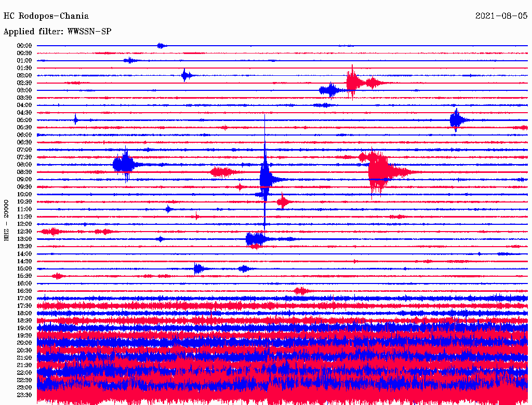The height and width of the screenshot is (405, 532).
Task: Click the '06:30' time label
Action: click(24, 142)
